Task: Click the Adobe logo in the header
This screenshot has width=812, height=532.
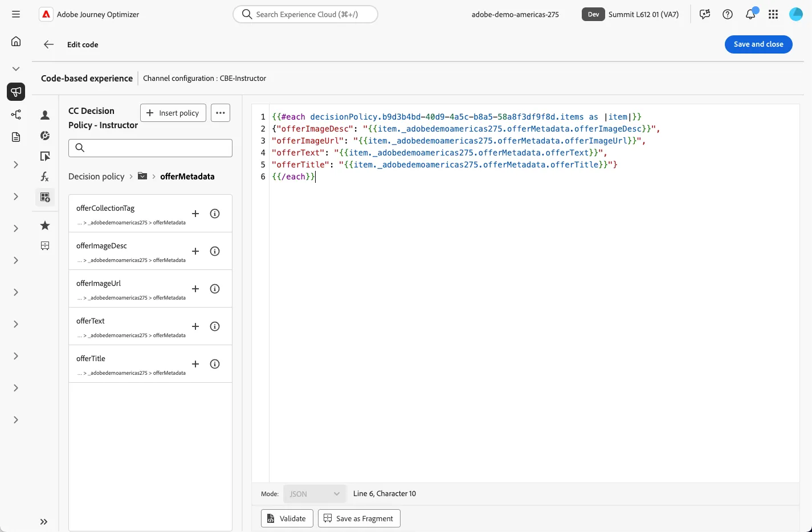Action: [x=46, y=14]
